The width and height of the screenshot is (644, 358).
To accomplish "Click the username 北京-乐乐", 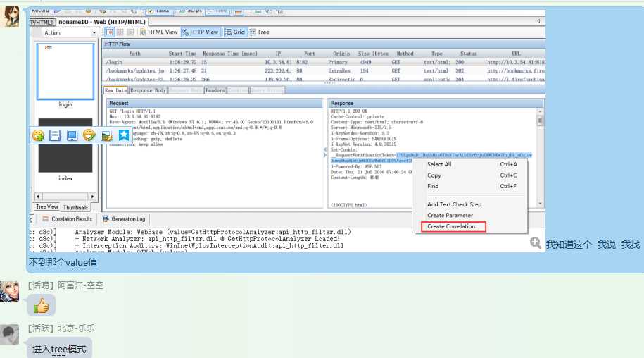I will coord(77,328).
